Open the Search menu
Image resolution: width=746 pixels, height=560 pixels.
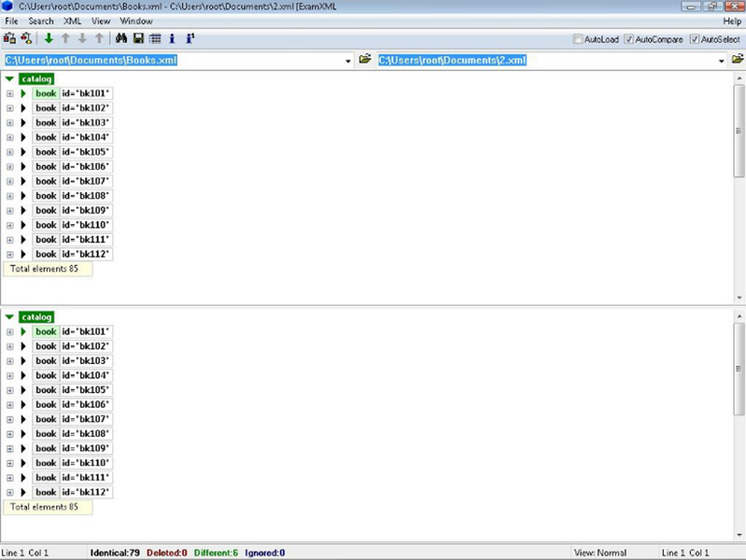41,21
